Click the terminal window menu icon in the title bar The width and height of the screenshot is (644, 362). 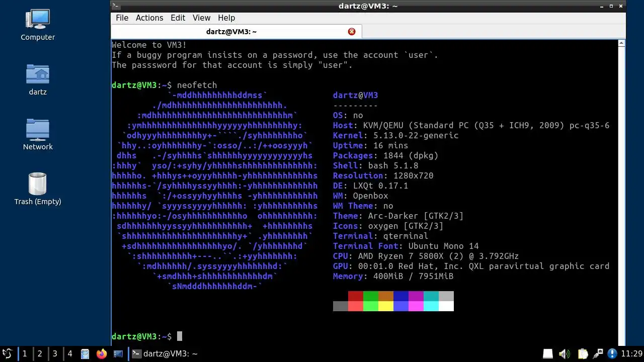click(116, 6)
